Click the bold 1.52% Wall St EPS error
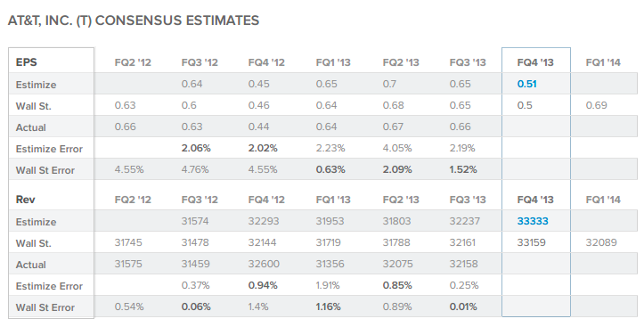 [x=463, y=169]
